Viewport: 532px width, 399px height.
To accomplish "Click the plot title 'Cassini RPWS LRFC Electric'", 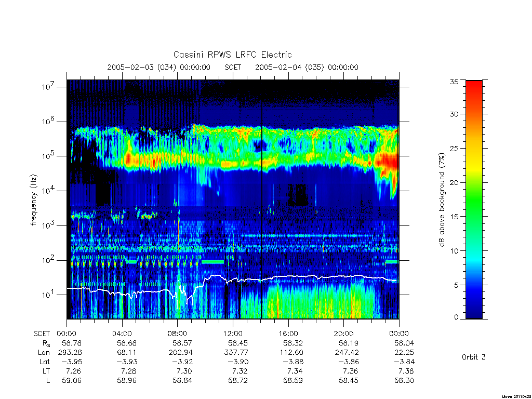I will 232,55.
